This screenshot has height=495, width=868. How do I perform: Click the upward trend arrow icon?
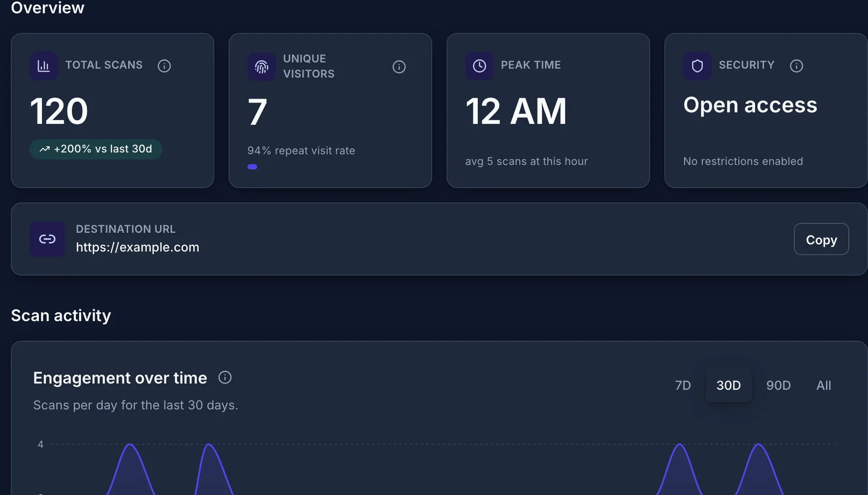[x=44, y=149]
